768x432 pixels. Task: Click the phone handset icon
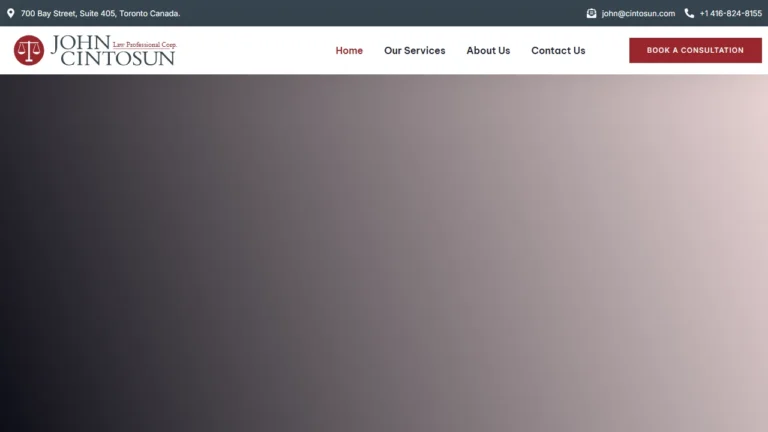tap(689, 13)
